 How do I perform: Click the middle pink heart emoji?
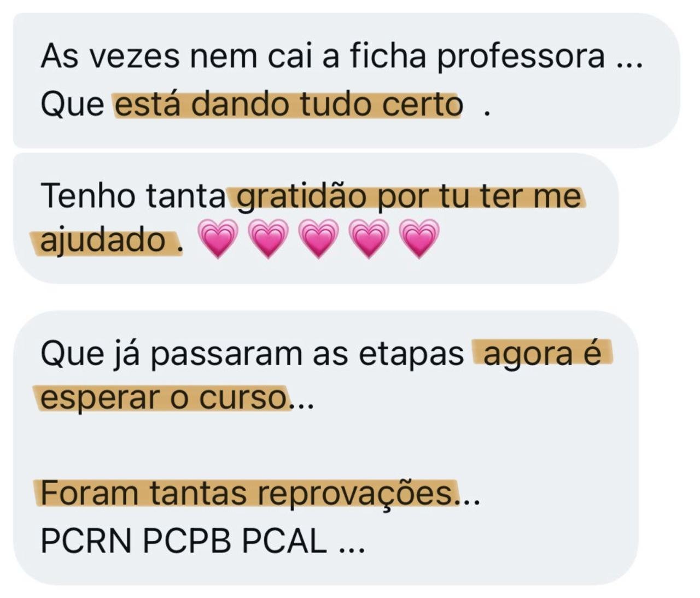(x=319, y=239)
